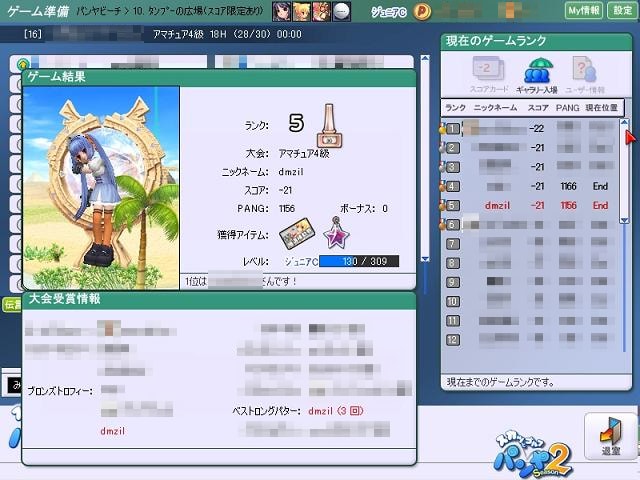Click the PANG value 1156 in results
Image resolution: width=640 pixels, height=480 pixels.
click(x=287, y=209)
